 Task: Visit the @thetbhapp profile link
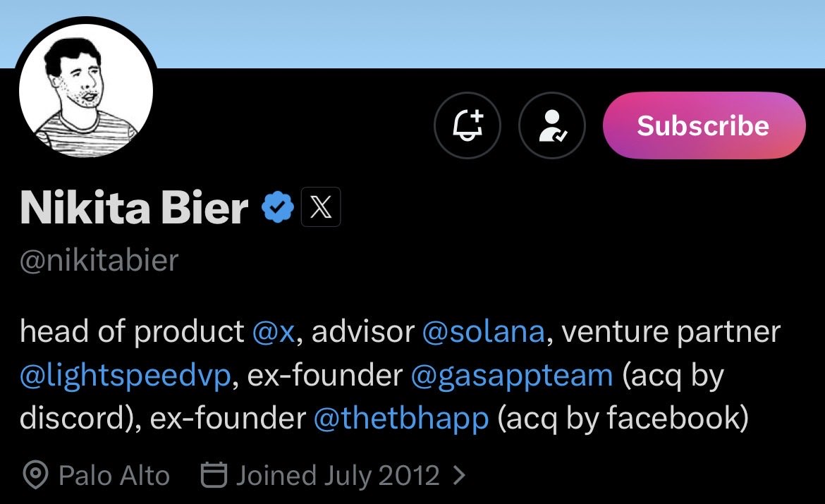pos(401,419)
